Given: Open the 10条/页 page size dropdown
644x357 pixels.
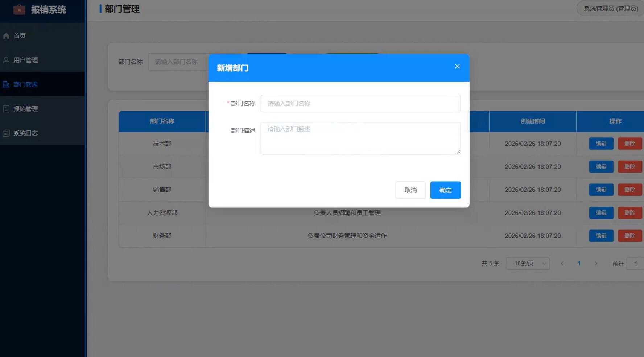Looking at the screenshot, I should pyautogui.click(x=528, y=263).
